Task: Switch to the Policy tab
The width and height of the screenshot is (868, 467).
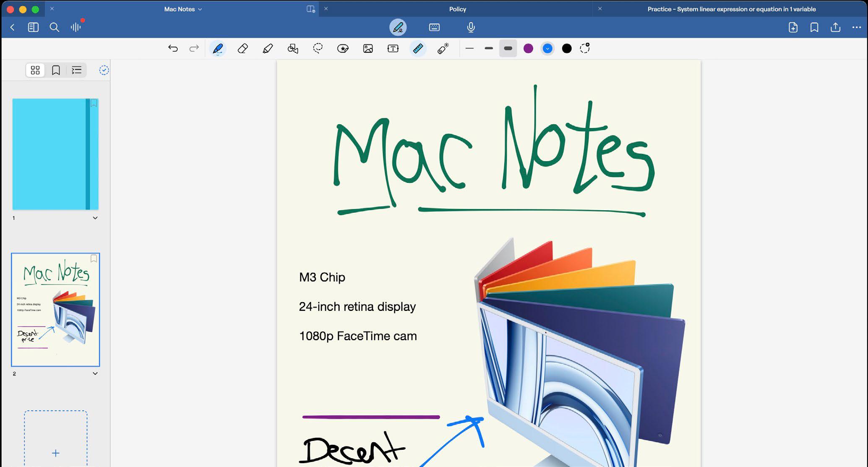Action: point(457,9)
